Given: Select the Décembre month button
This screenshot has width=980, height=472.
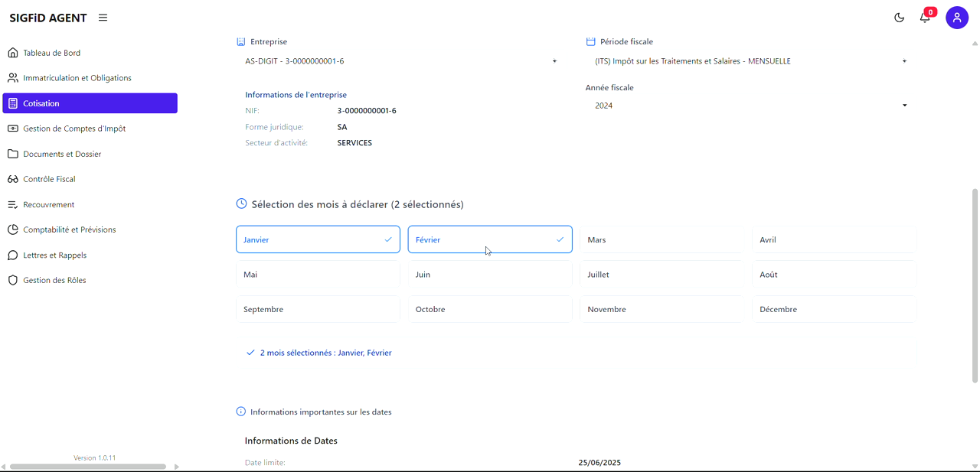Looking at the screenshot, I should (x=834, y=309).
